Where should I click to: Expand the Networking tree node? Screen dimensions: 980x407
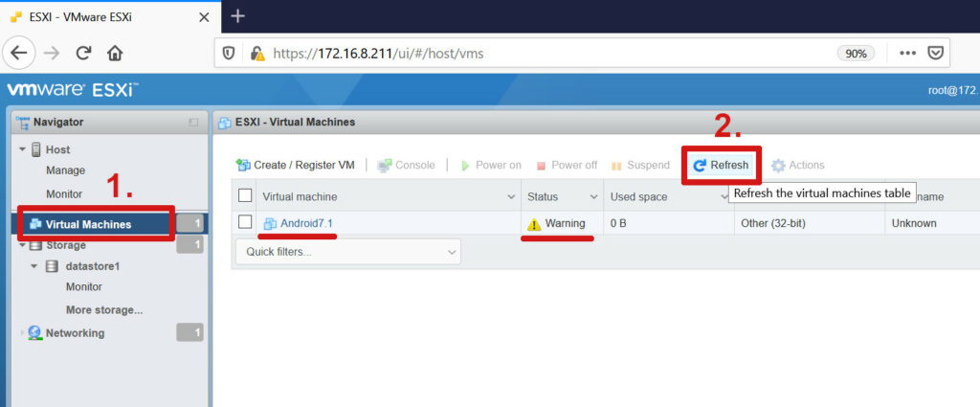23,333
